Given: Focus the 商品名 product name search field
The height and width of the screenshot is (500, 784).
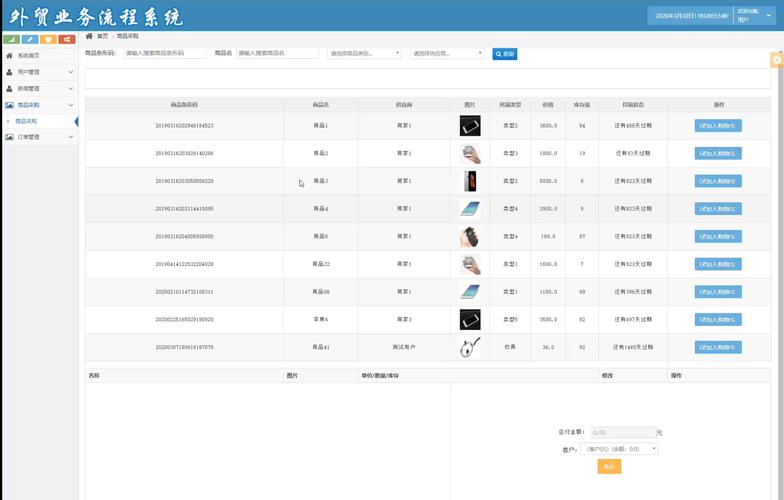Looking at the screenshot, I should pyautogui.click(x=277, y=53).
